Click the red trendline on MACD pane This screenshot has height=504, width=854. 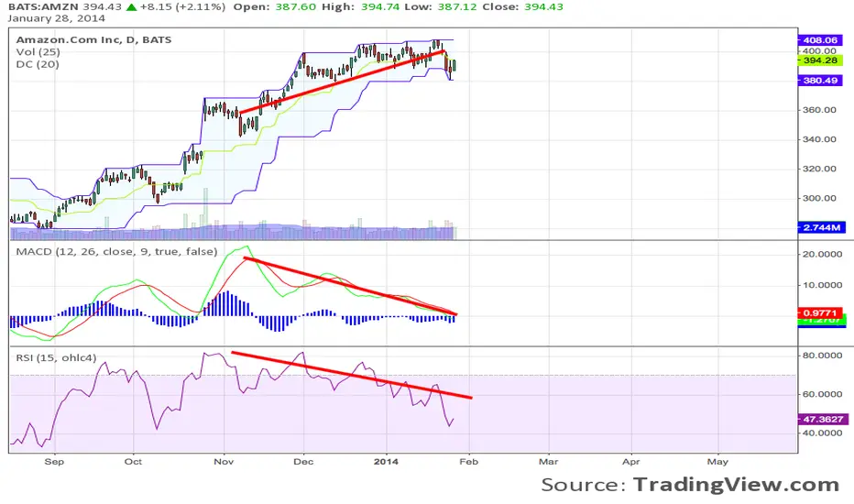click(x=350, y=286)
